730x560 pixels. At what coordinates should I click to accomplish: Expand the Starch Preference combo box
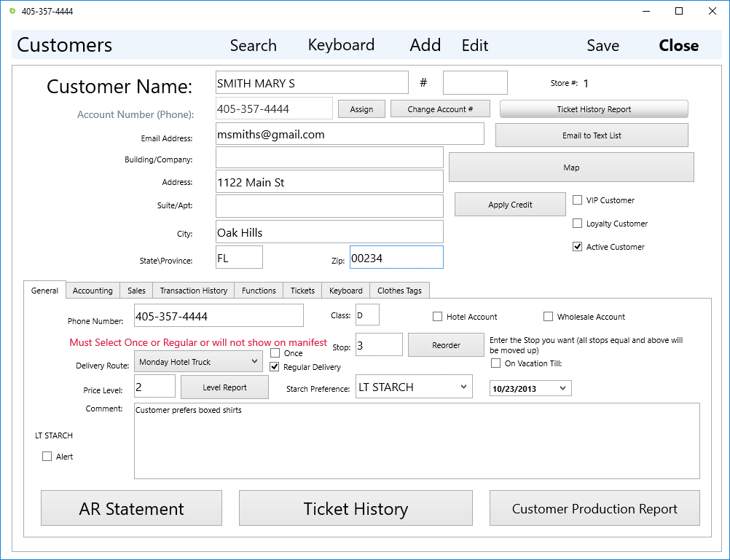(414, 387)
